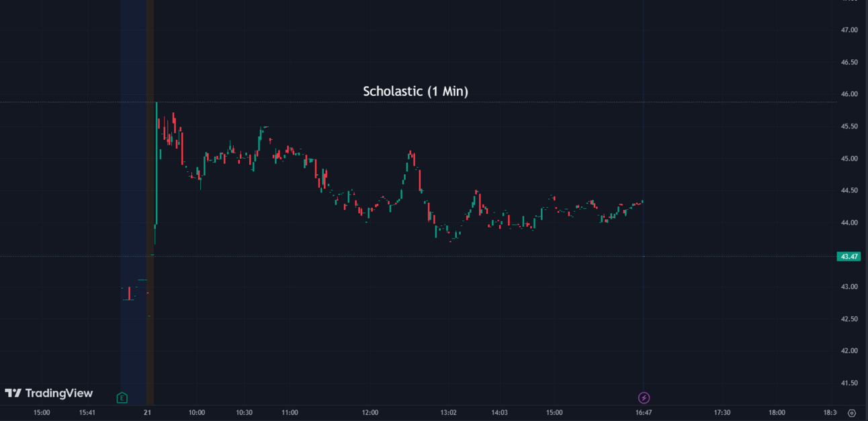Click the 14:03 time axis label
Viewport: 868px width, 421px height.
[499, 412]
